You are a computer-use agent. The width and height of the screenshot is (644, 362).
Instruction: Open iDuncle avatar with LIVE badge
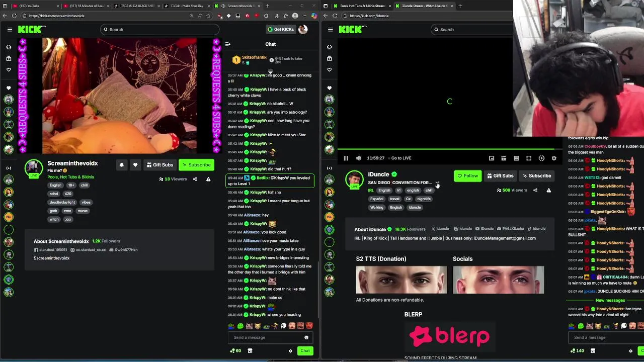point(354,180)
